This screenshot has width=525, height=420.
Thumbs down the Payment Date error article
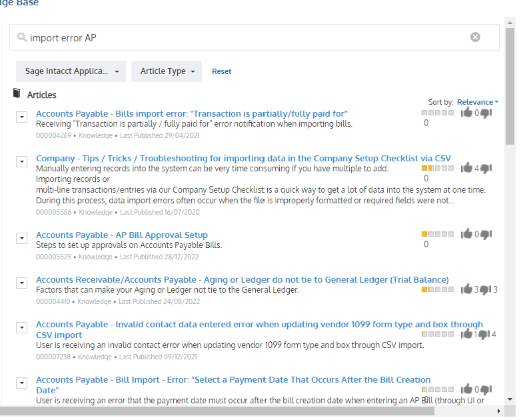point(486,389)
